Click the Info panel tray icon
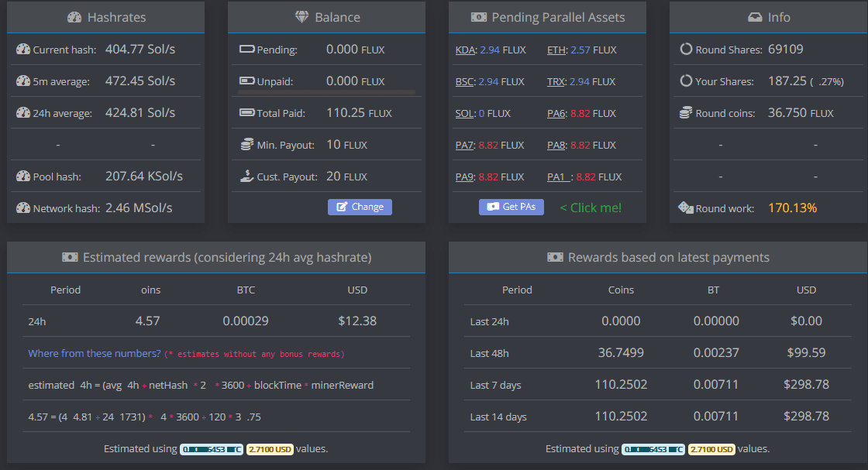 tap(755, 17)
